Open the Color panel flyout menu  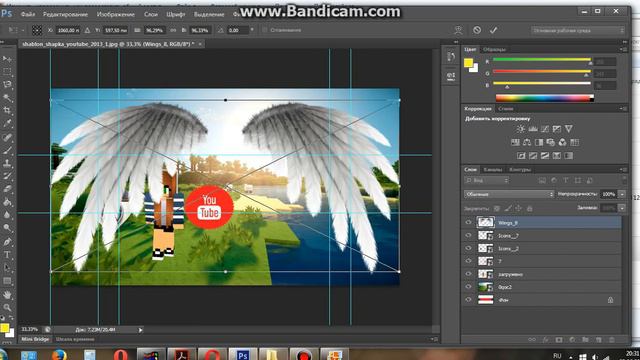623,49
